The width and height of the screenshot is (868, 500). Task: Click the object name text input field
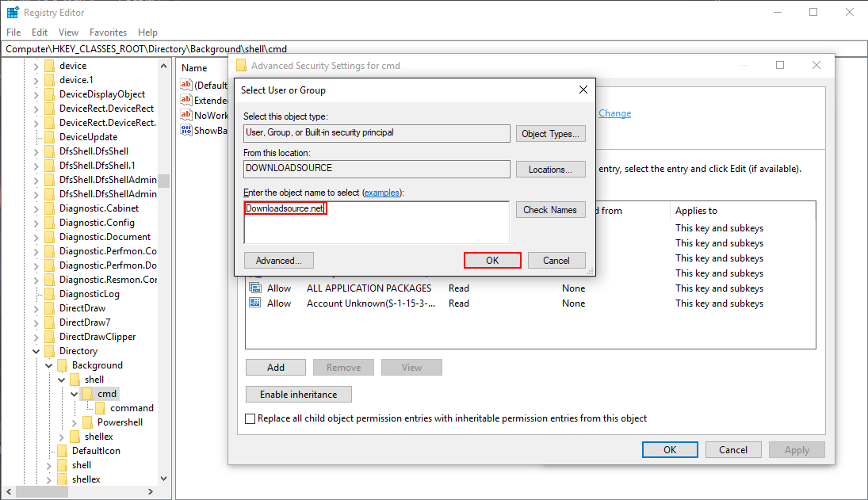tap(377, 223)
